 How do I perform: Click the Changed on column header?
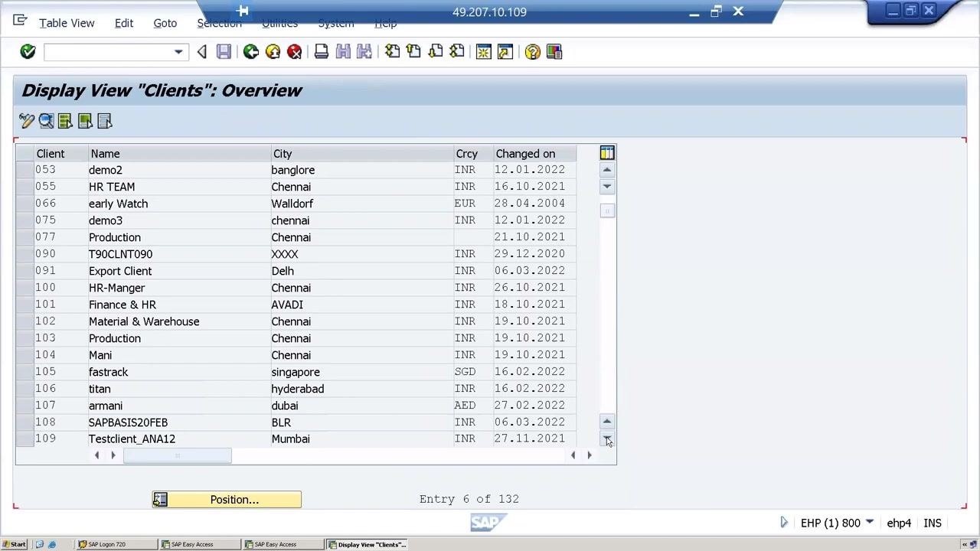point(535,154)
